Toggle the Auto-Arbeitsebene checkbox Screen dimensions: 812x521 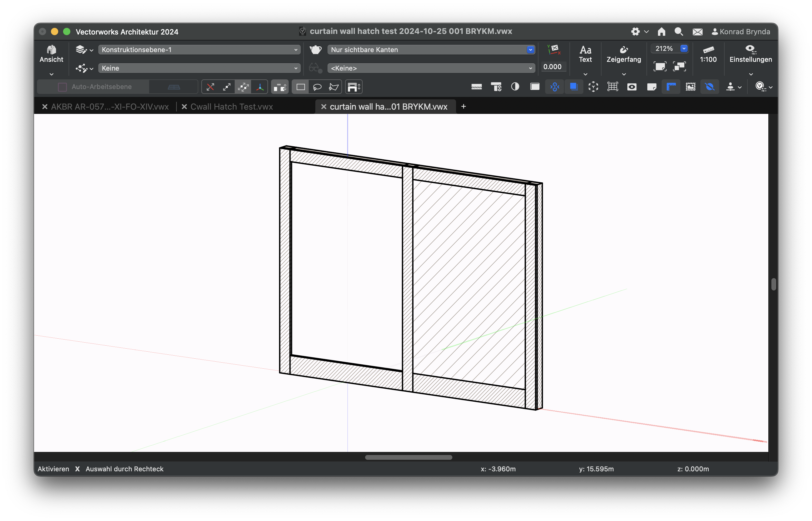[x=62, y=87]
